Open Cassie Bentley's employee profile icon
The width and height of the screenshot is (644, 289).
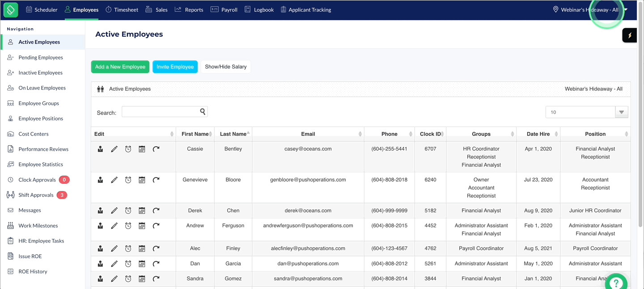tap(100, 149)
